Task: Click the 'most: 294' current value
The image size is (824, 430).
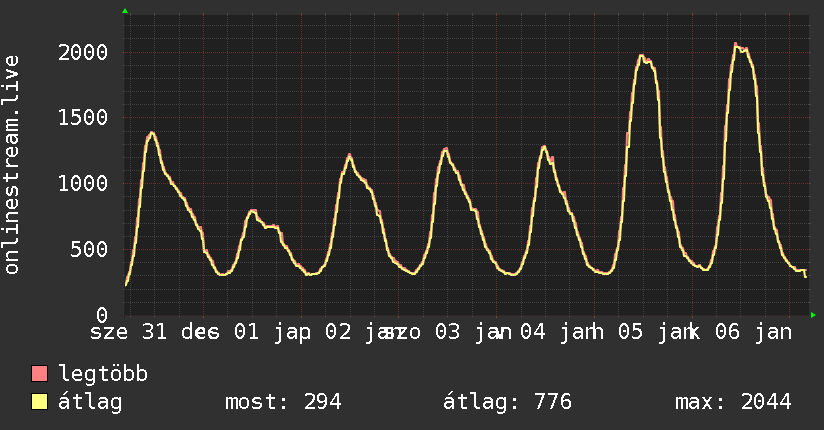Action: click(x=283, y=402)
